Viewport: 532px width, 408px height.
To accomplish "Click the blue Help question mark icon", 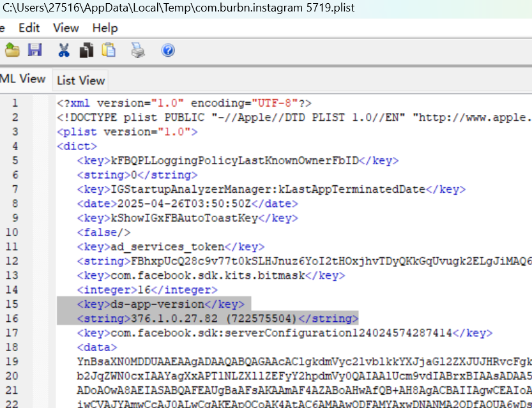I will (168, 50).
